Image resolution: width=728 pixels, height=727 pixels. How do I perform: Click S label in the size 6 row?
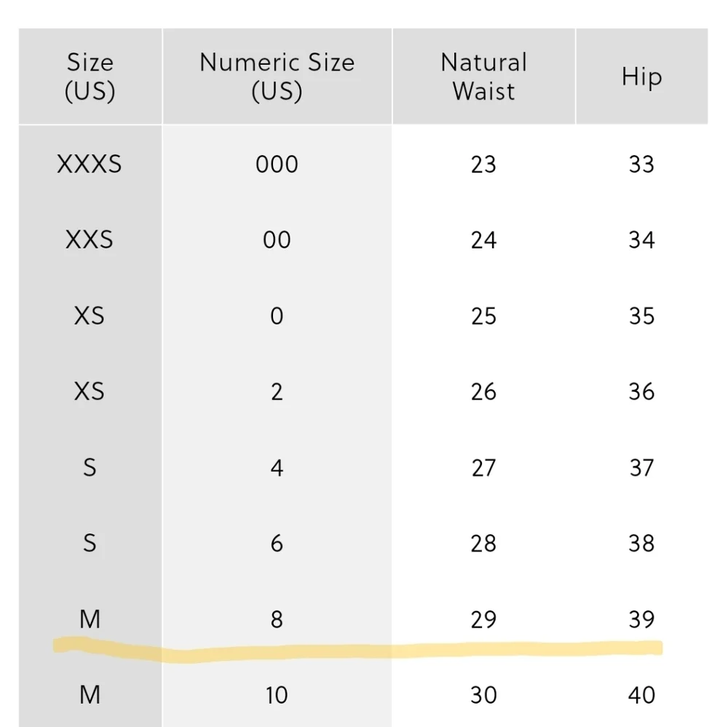90,543
